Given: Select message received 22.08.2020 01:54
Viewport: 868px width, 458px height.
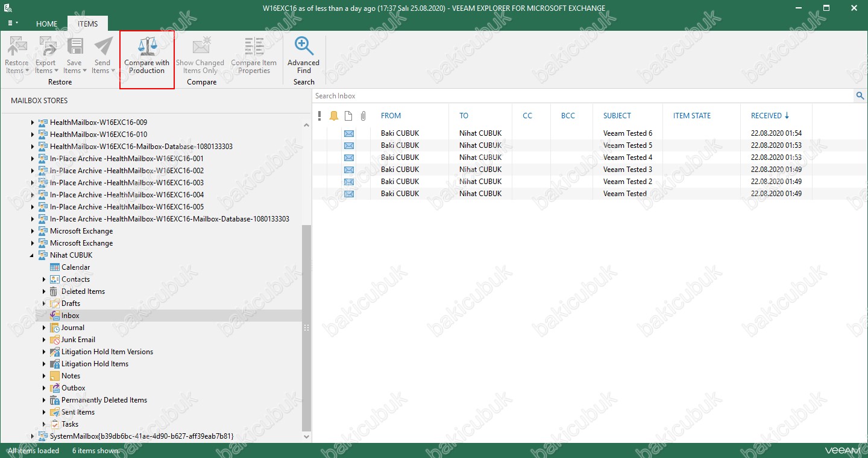Looking at the screenshot, I should [x=562, y=133].
